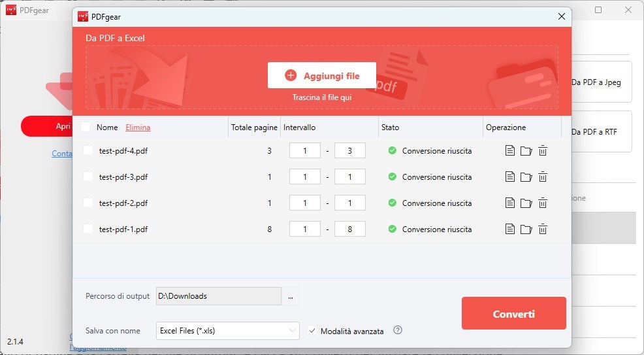
Task: Click the Totale pagine column header
Action: tap(254, 127)
